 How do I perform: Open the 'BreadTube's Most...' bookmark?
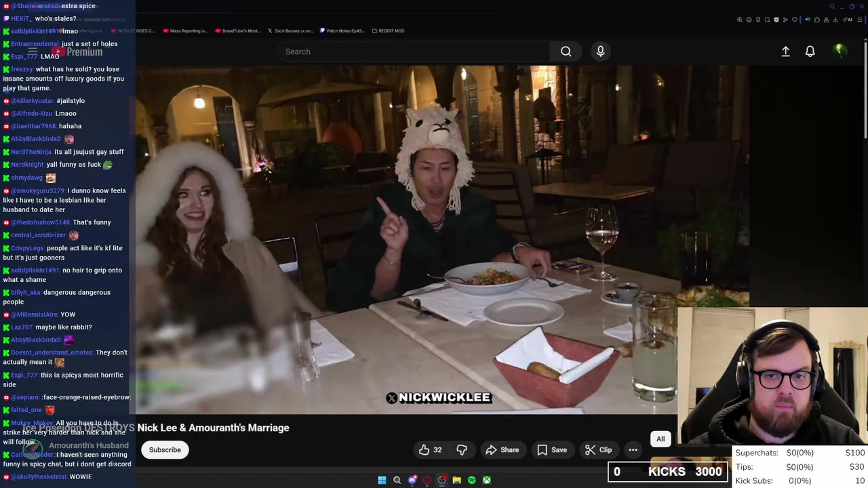[237, 30]
